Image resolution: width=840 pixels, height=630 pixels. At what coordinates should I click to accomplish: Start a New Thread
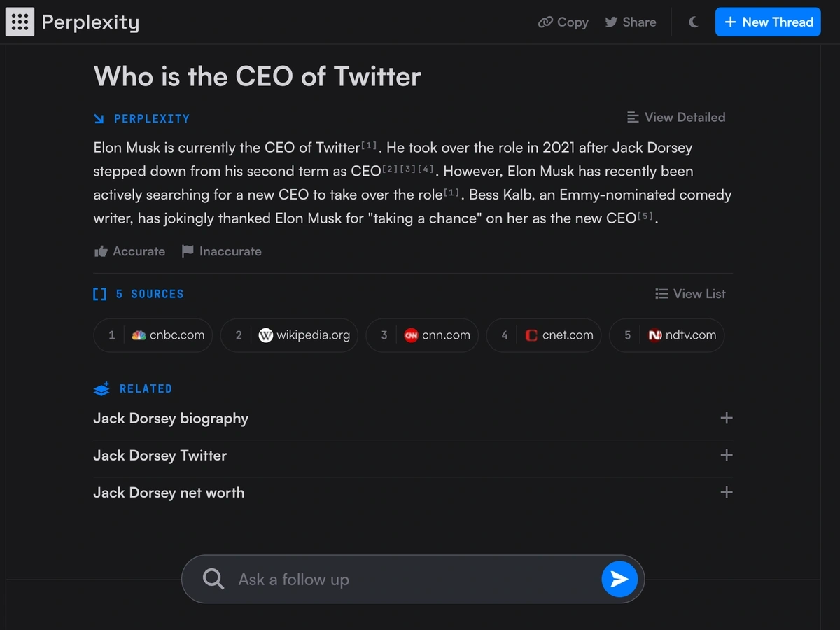click(x=768, y=22)
